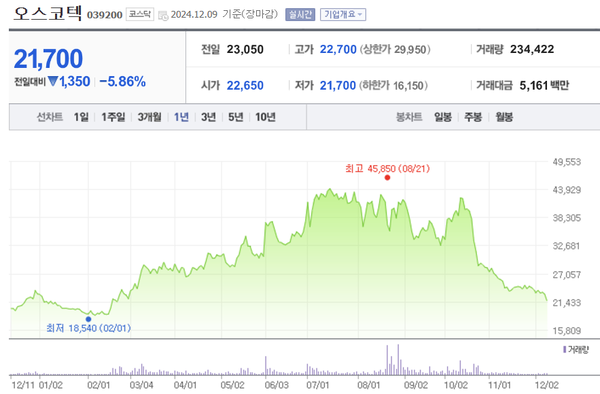Click the current price 21,700
Image resolution: width=600 pixels, height=394 pixels.
(48, 59)
